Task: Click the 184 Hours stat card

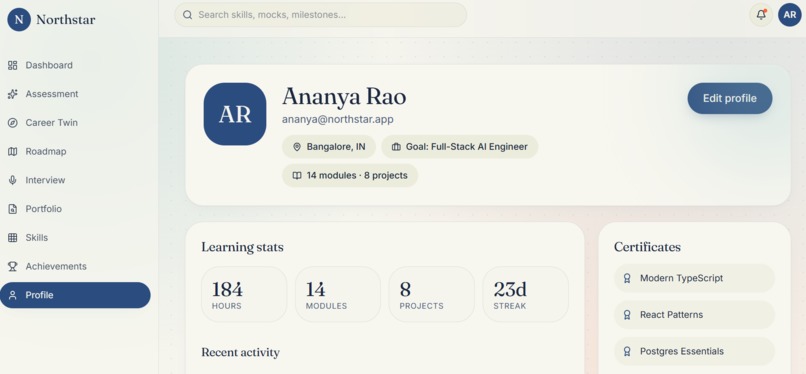Action: (244, 294)
